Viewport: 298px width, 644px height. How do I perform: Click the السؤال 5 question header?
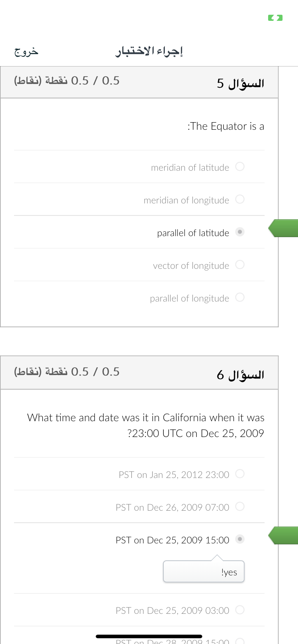pyautogui.click(x=240, y=84)
